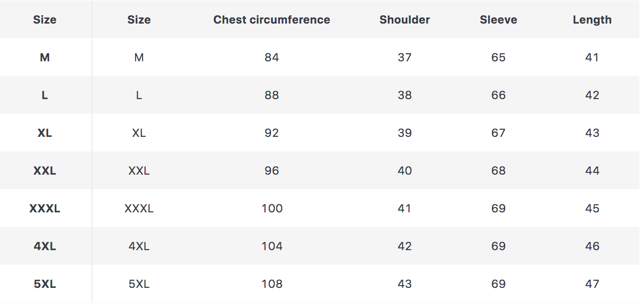Click length value 43 for size XL
The height and width of the screenshot is (303, 644).
(592, 133)
